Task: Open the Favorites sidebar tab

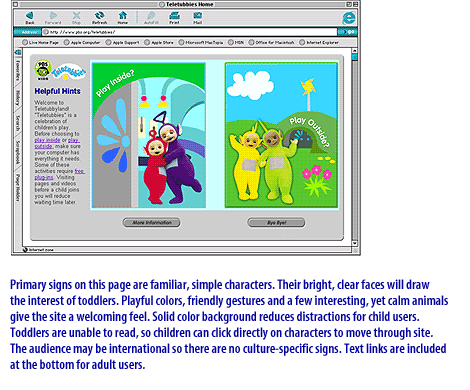Action: 18,70
